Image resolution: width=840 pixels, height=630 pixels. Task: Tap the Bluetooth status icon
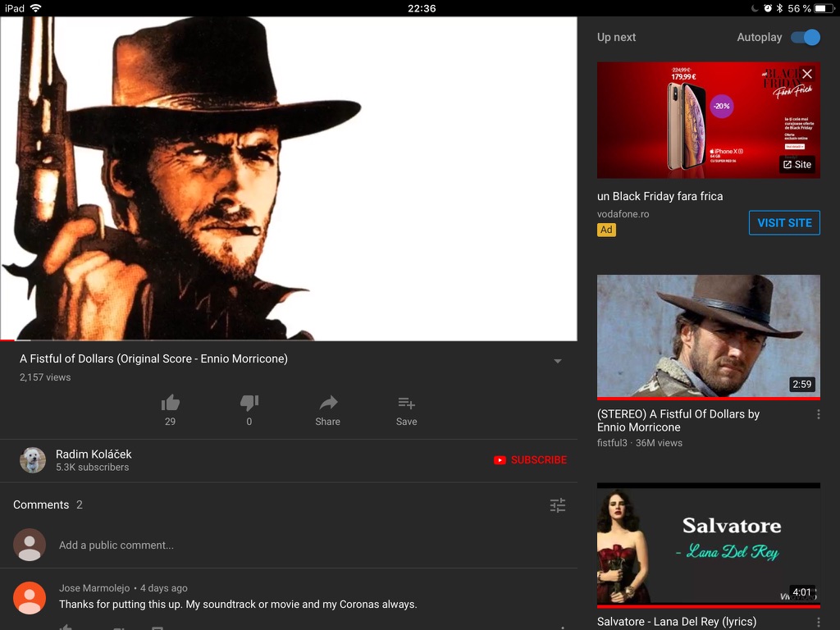tap(779, 8)
